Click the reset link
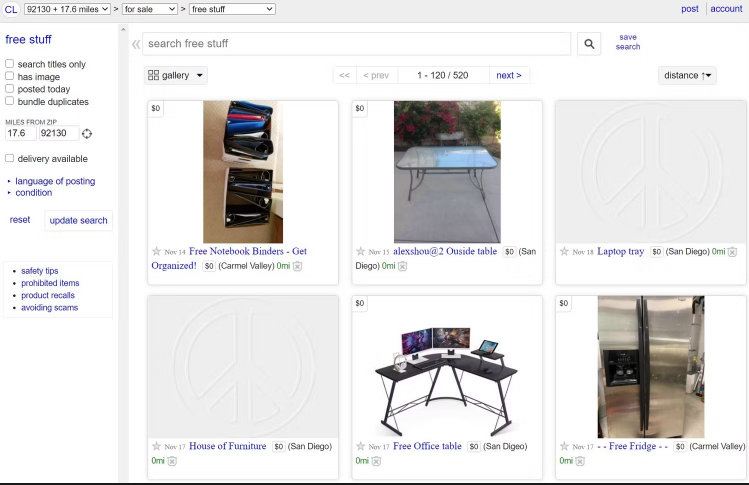This screenshot has height=485, width=749. point(20,220)
